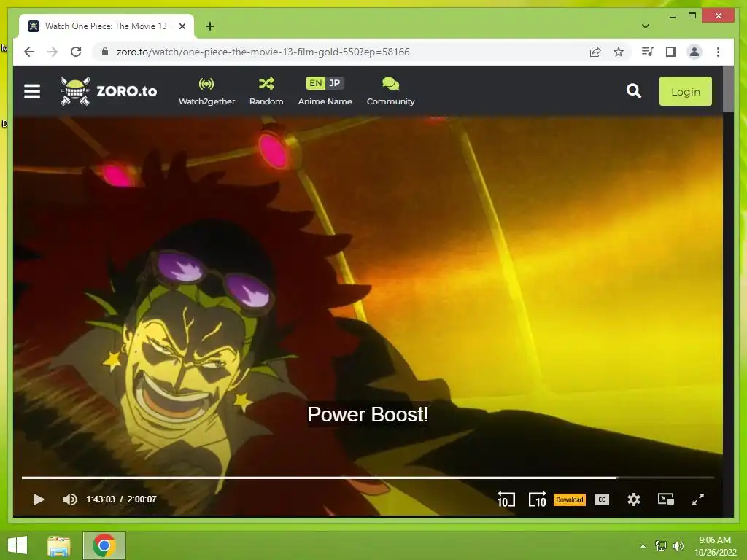The height and width of the screenshot is (560, 747).
Task: Show hidden system tray icons
Action: [x=643, y=545]
